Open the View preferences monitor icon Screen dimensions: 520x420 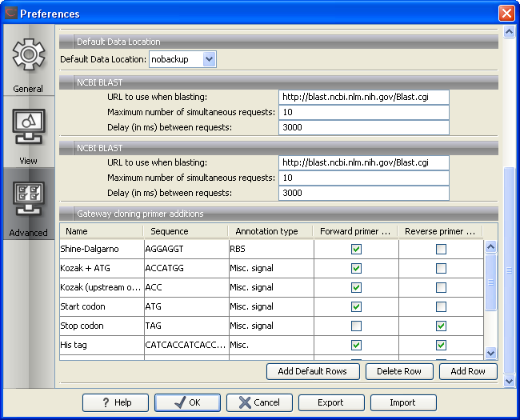click(29, 126)
